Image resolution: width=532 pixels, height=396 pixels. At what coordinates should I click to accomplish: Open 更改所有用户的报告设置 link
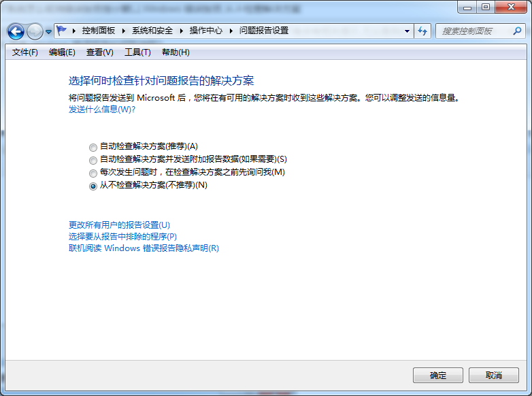[119, 225]
